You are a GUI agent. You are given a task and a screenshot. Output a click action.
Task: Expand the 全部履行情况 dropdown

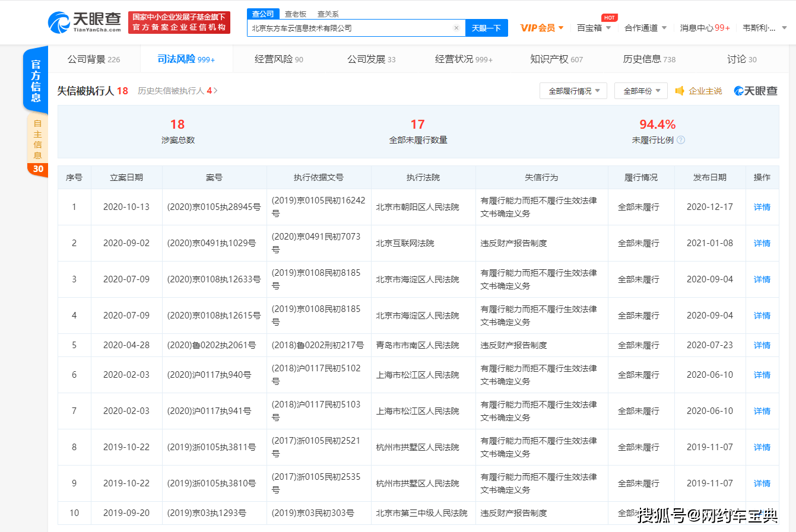pos(573,91)
